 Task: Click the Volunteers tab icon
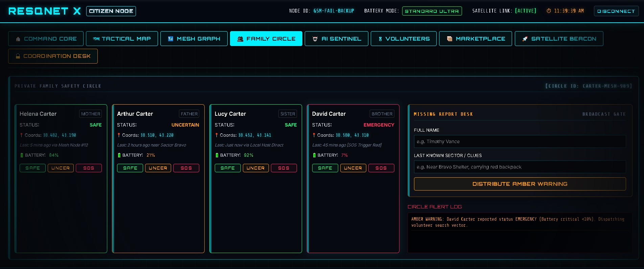click(x=380, y=39)
